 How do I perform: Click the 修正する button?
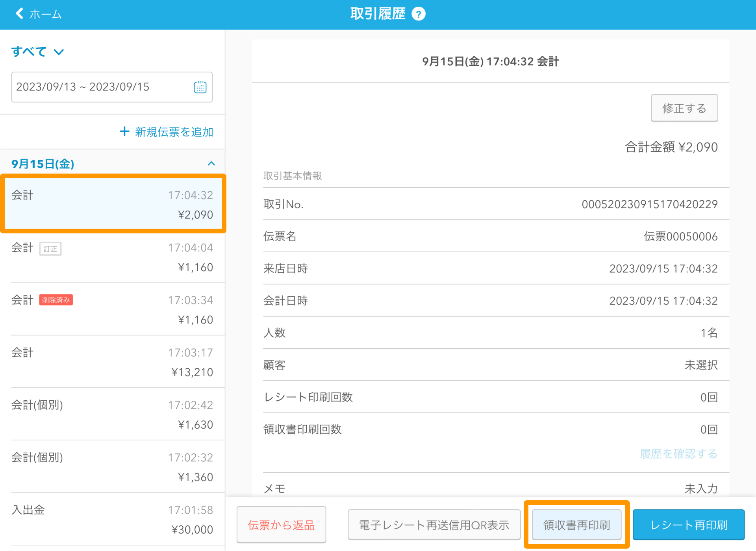[686, 108]
